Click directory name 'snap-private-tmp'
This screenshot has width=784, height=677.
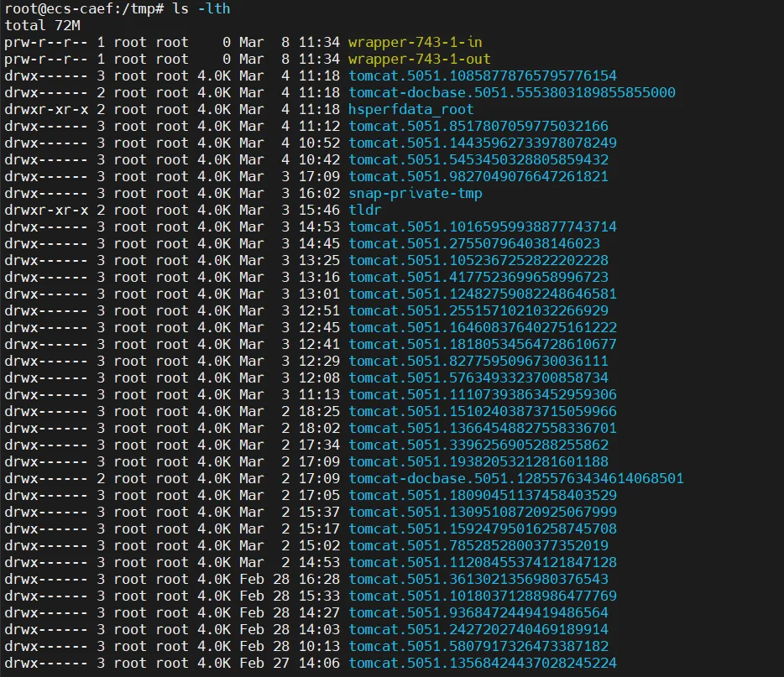(x=416, y=193)
